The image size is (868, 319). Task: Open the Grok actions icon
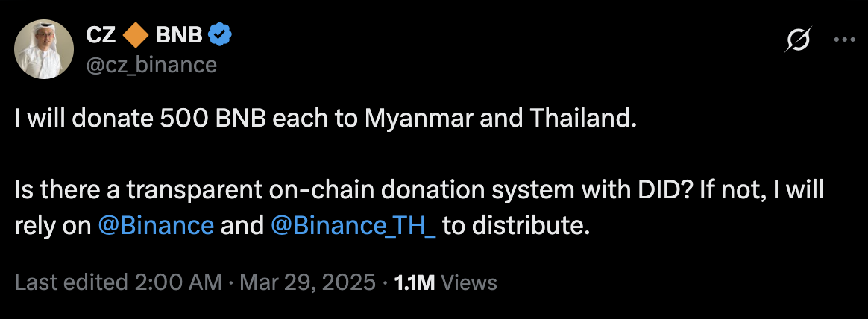[798, 42]
